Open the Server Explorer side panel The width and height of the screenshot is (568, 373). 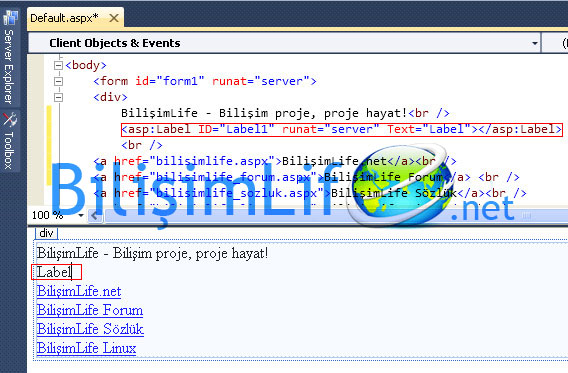click(9, 58)
